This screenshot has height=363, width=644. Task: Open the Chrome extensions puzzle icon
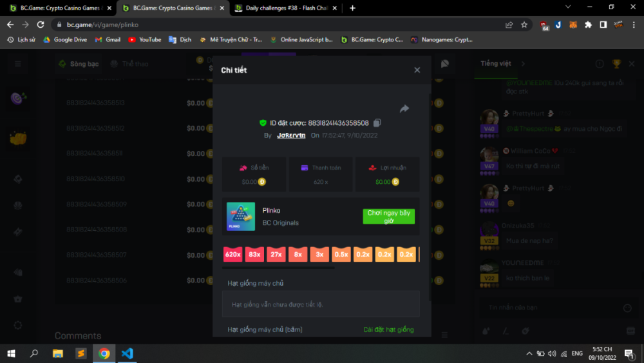coord(588,25)
